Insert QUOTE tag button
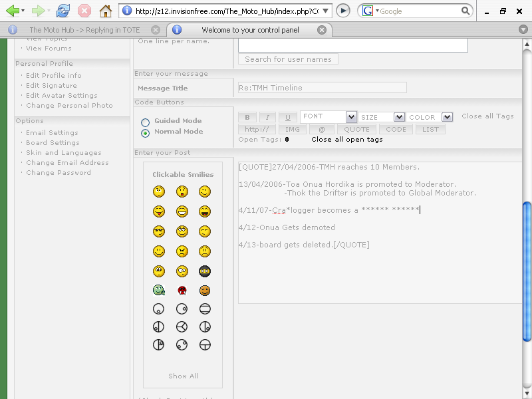 (x=356, y=129)
